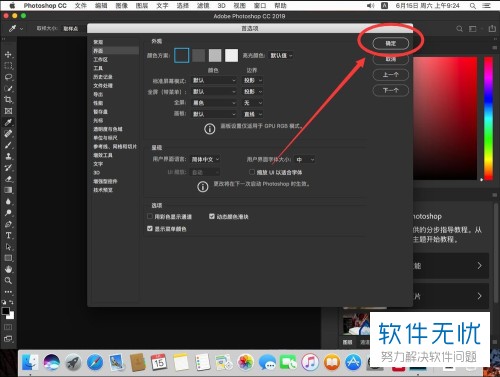Choose the darkest color theme swatch
This screenshot has height=377, width=500.
tap(182, 55)
